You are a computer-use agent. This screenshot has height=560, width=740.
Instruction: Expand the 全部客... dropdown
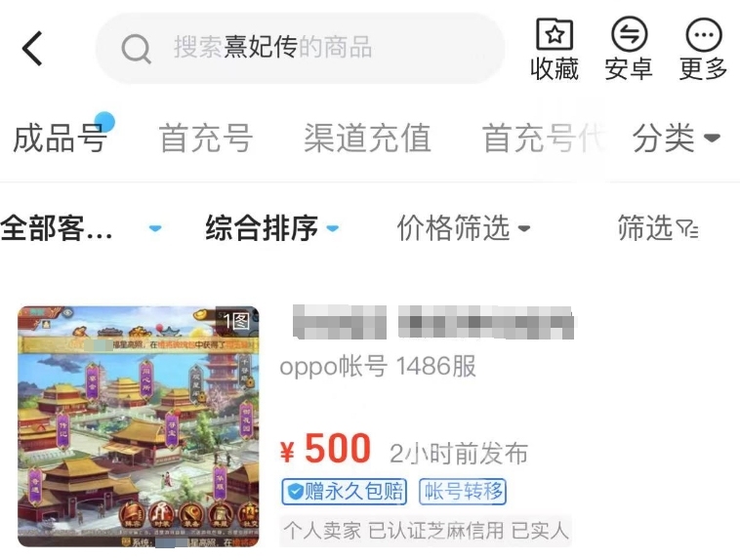[x=81, y=228]
